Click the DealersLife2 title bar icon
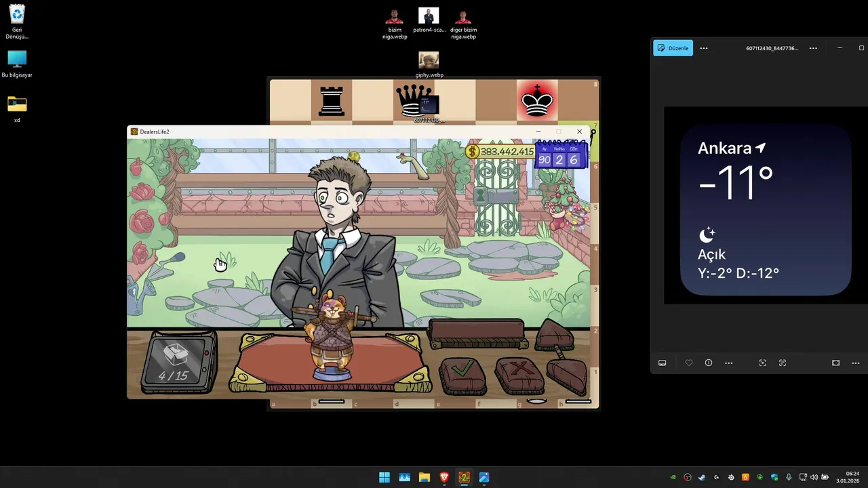Image resolution: width=868 pixels, height=488 pixels. 134,131
